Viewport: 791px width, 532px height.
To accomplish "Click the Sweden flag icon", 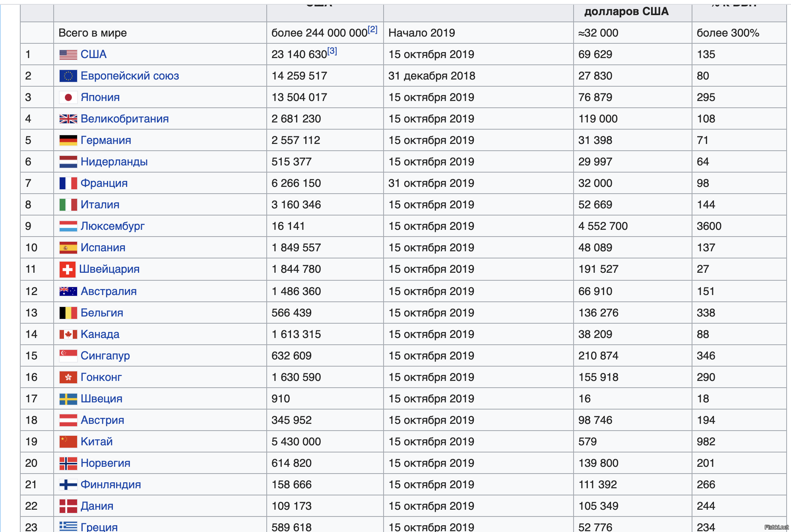I will pyautogui.click(x=68, y=399).
